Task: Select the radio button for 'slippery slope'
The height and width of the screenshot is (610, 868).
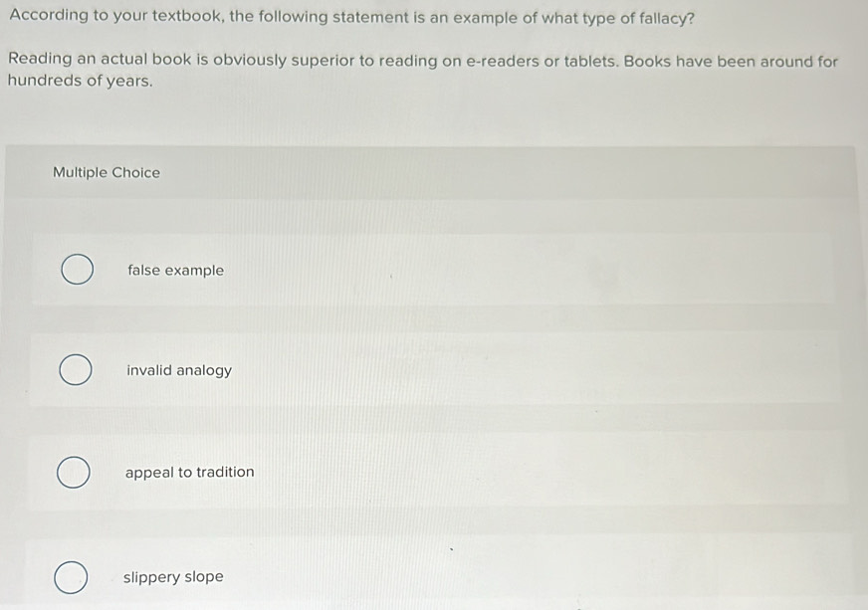Action: tap(71, 576)
